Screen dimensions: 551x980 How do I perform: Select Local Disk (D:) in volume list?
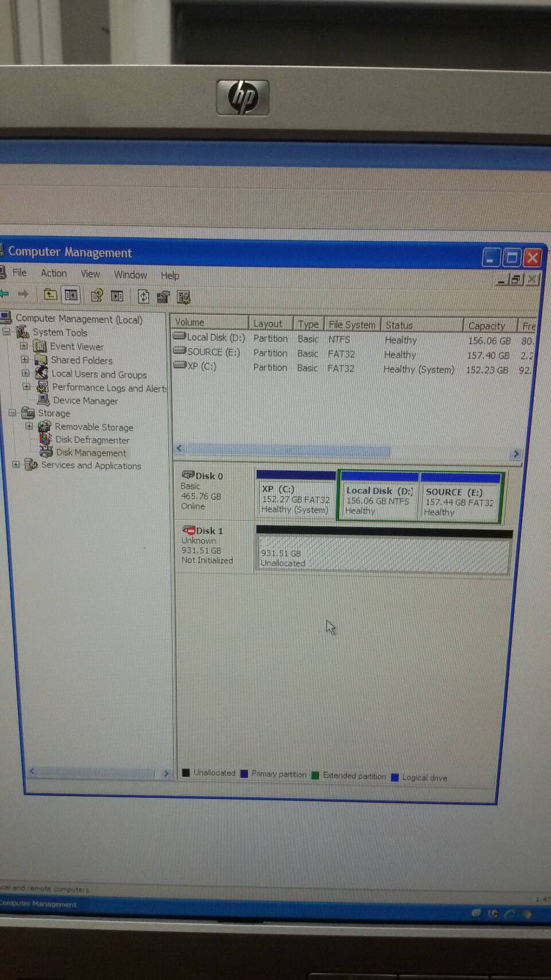[x=209, y=337]
